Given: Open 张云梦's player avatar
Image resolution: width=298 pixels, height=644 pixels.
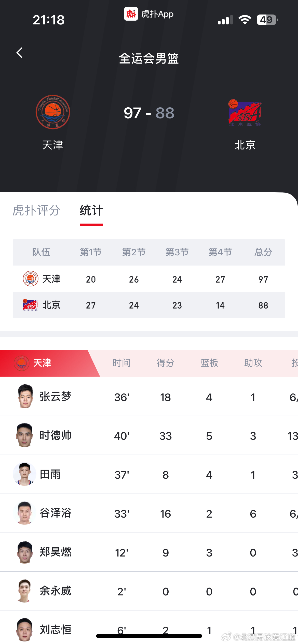Looking at the screenshot, I should [24, 397].
